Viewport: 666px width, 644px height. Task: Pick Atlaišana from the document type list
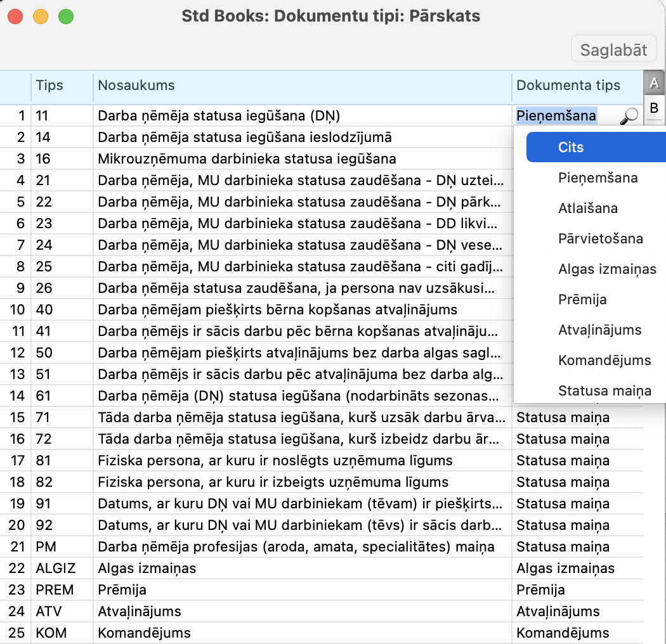click(x=587, y=209)
